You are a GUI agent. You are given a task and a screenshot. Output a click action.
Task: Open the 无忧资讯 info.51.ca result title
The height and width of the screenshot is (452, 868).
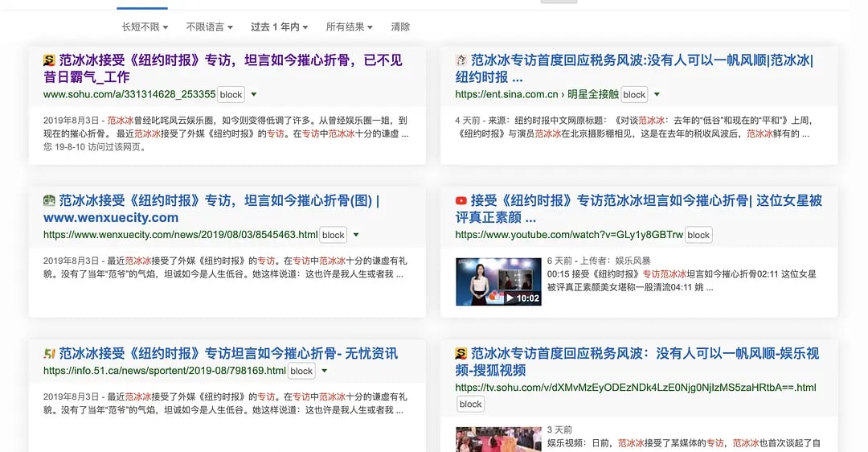pyautogui.click(x=228, y=353)
